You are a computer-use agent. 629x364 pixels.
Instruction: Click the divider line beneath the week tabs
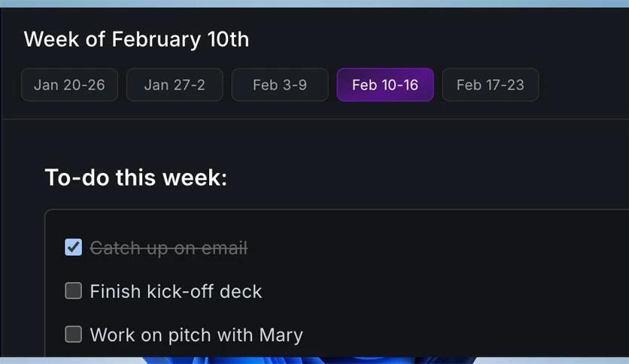315,119
